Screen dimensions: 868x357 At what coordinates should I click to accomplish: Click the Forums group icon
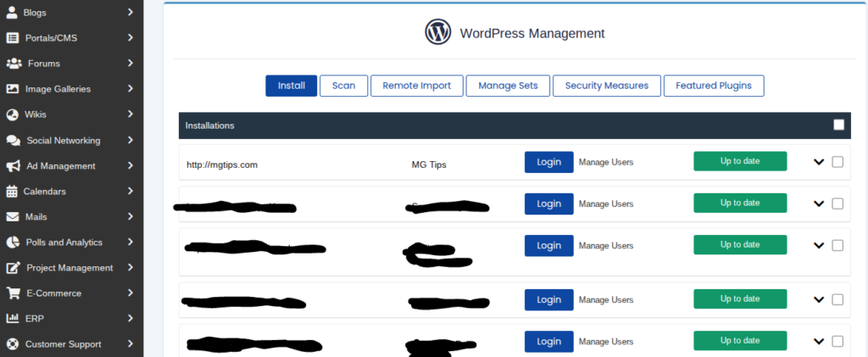pos(14,64)
